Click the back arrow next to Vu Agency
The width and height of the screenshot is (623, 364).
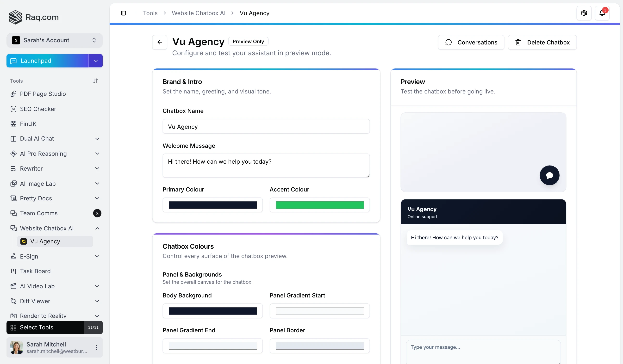[159, 42]
